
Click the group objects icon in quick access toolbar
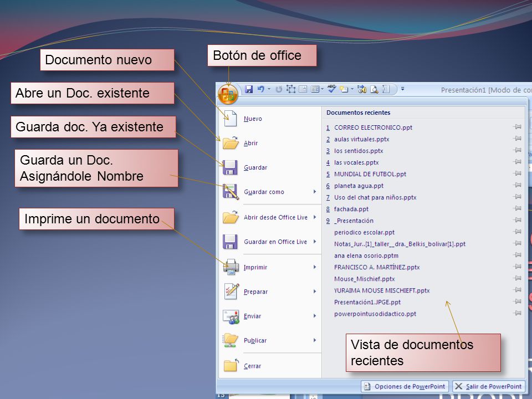tap(291, 89)
